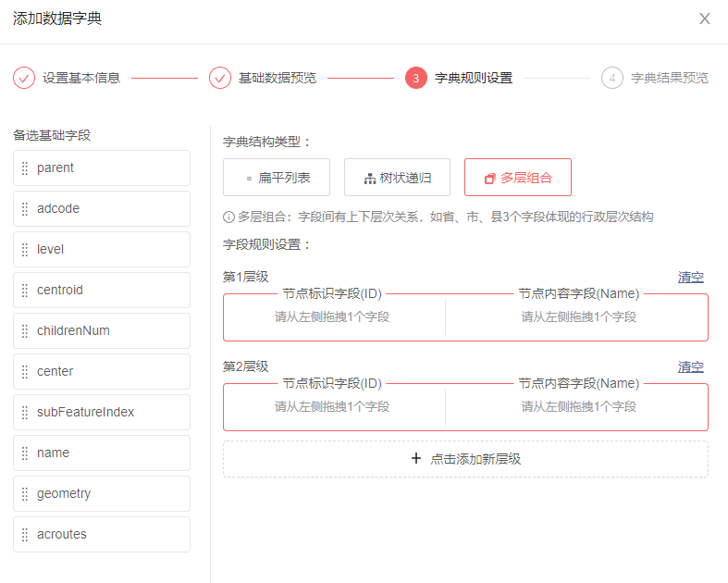Click the drag handle icon beside parent

(x=25, y=168)
